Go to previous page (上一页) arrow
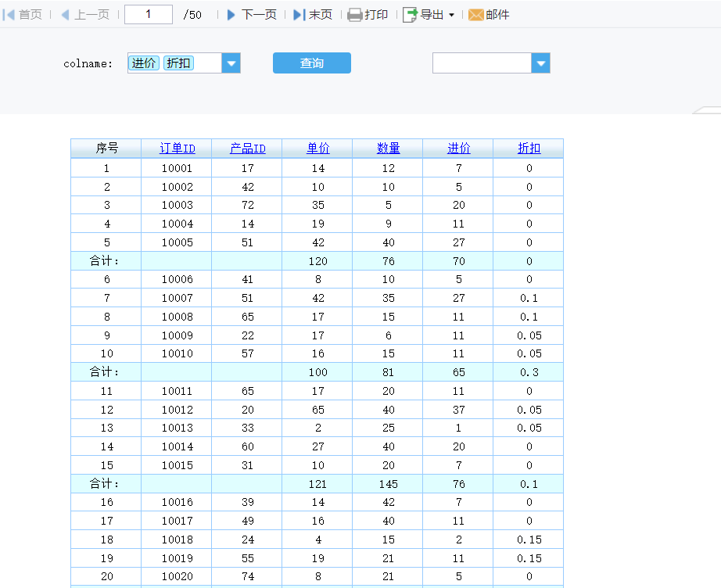The width and height of the screenshot is (721, 588). pyautogui.click(x=65, y=15)
